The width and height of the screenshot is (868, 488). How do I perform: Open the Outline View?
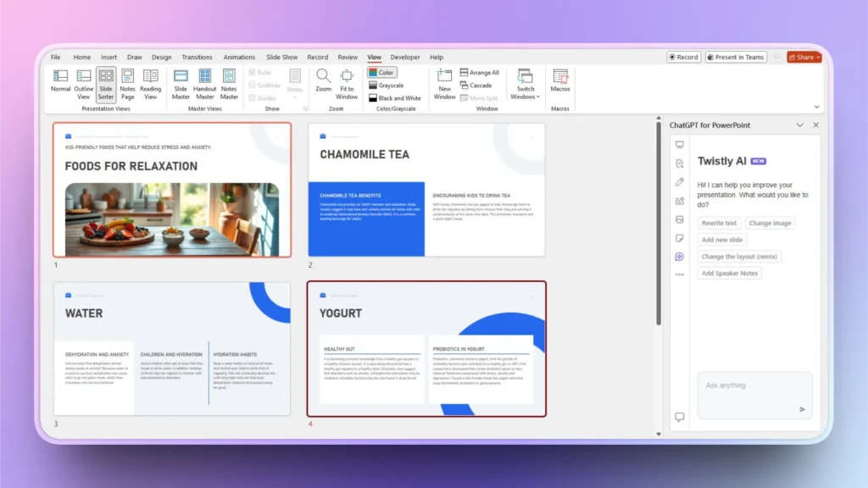83,82
